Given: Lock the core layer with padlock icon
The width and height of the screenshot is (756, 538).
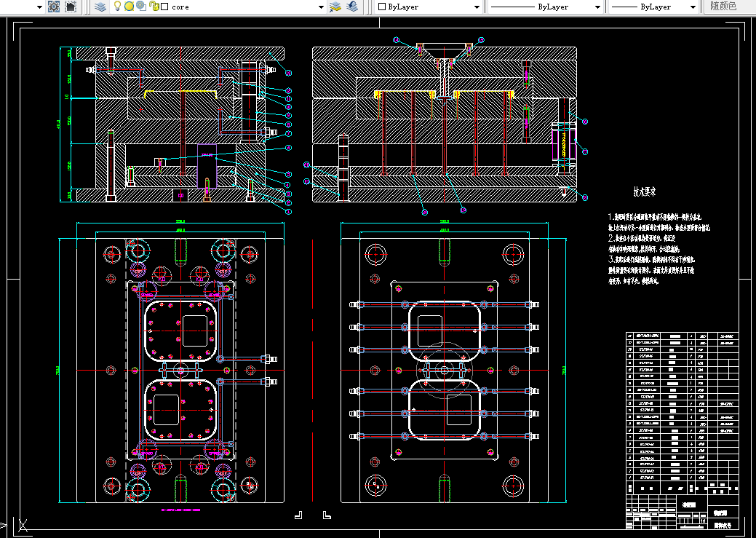Looking at the screenshot, I should (x=154, y=7).
